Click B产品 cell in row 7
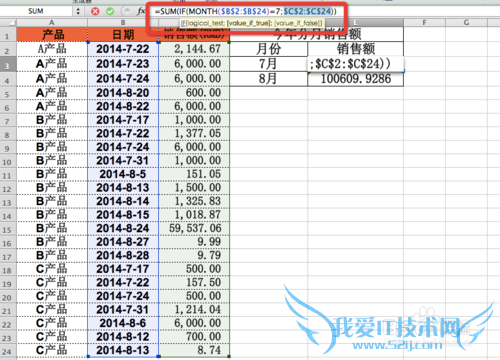The width and height of the screenshot is (500, 360). click(52, 120)
